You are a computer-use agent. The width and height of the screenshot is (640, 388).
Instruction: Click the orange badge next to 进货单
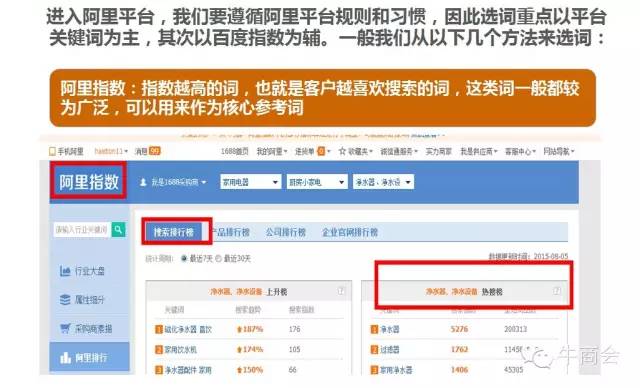[321, 151]
